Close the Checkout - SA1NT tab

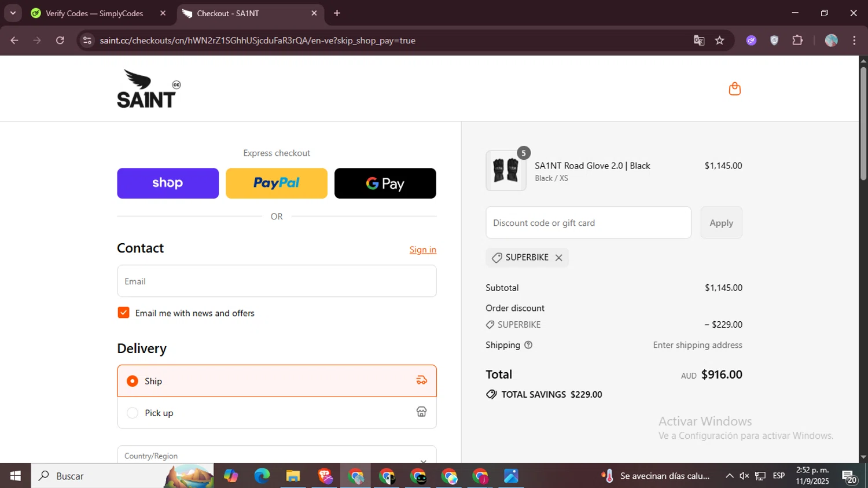point(314,13)
